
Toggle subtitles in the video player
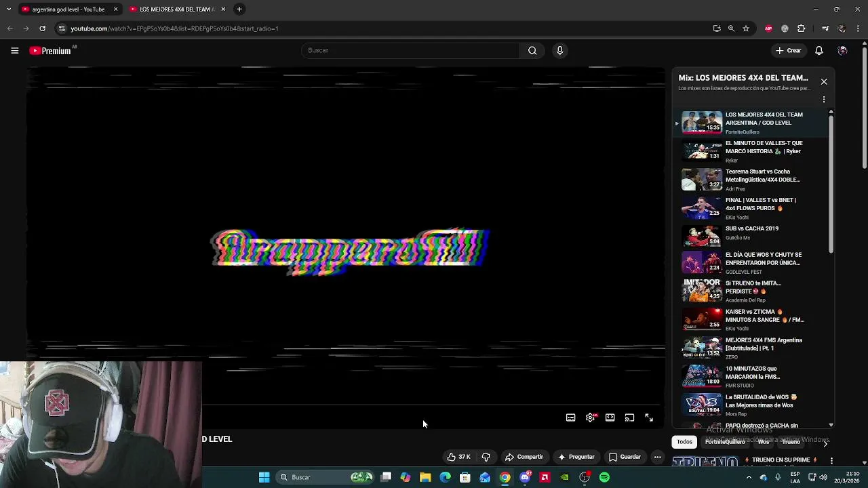[571, 418]
